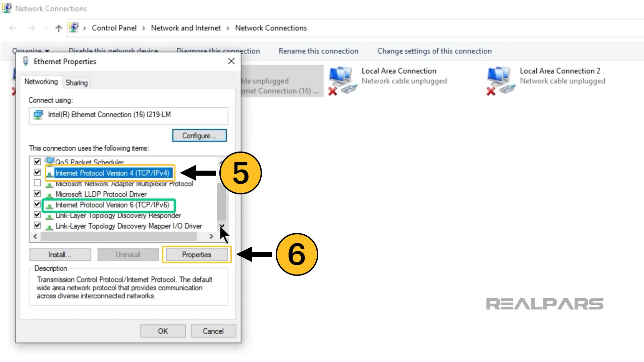Enable Microsoft Network Adapter Multiplexor Protocol
644x362 pixels.
(37, 183)
